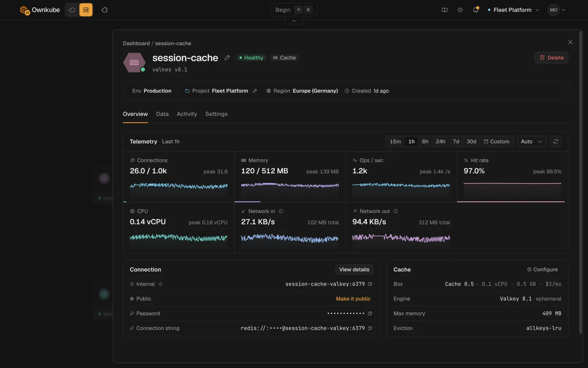This screenshot has height=368, width=588.
Task: Set telemetry range to 24h
Action: (x=441, y=142)
